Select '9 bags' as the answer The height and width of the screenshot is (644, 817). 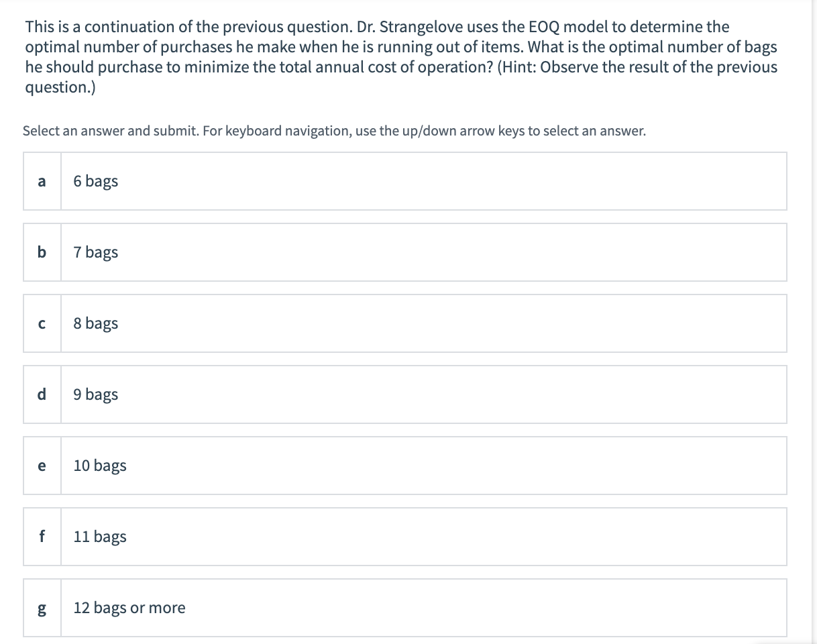(96, 394)
